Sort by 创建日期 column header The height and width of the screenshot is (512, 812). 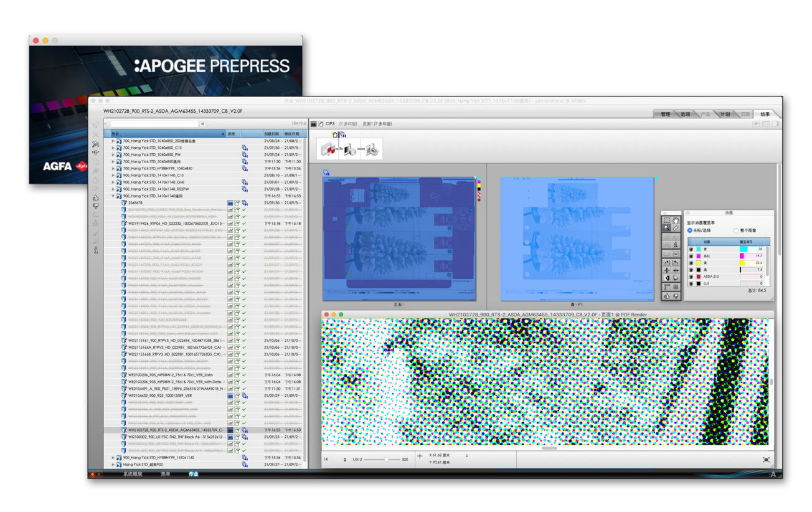(x=273, y=134)
